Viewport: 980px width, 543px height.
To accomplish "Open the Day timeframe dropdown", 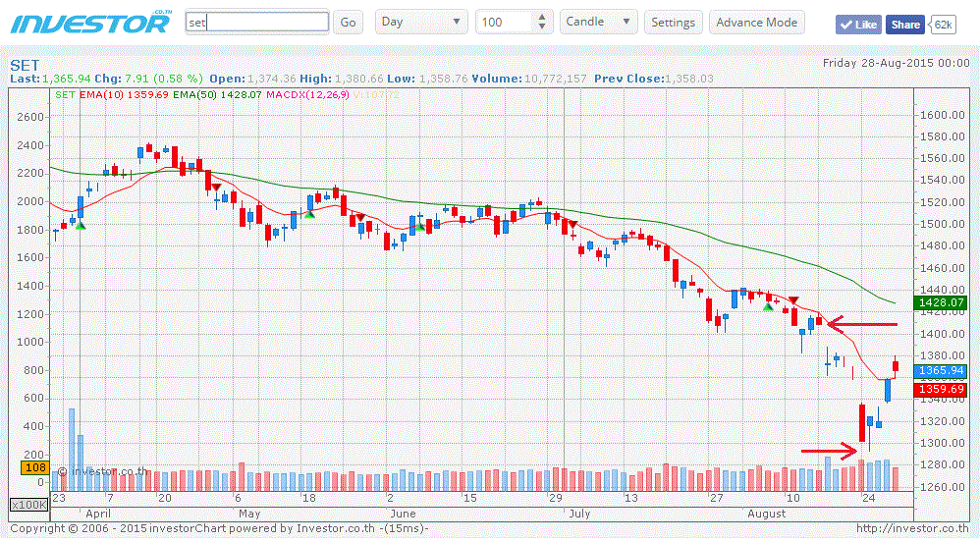I will click(x=422, y=22).
